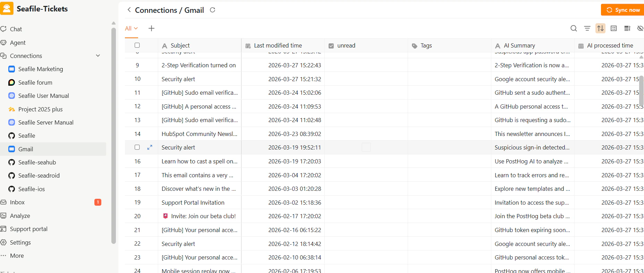Check the hovered Security alert row checkbox
The height and width of the screenshot is (273, 644).
click(137, 147)
